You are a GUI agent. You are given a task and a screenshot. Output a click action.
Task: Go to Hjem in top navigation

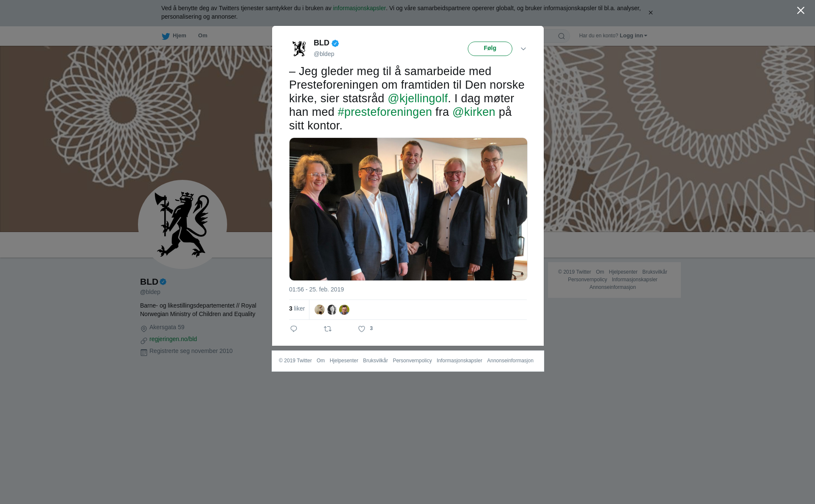tap(179, 36)
